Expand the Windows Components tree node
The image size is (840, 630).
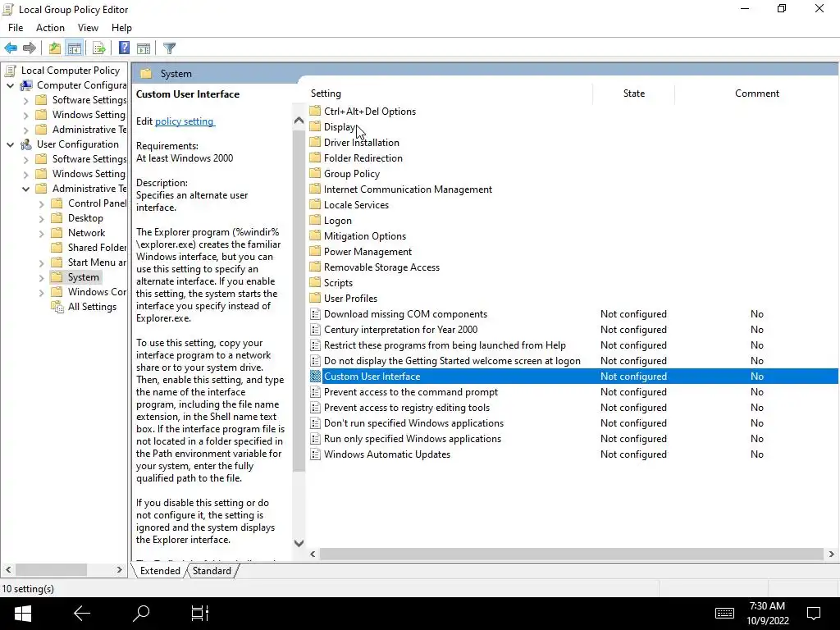pyautogui.click(x=41, y=292)
